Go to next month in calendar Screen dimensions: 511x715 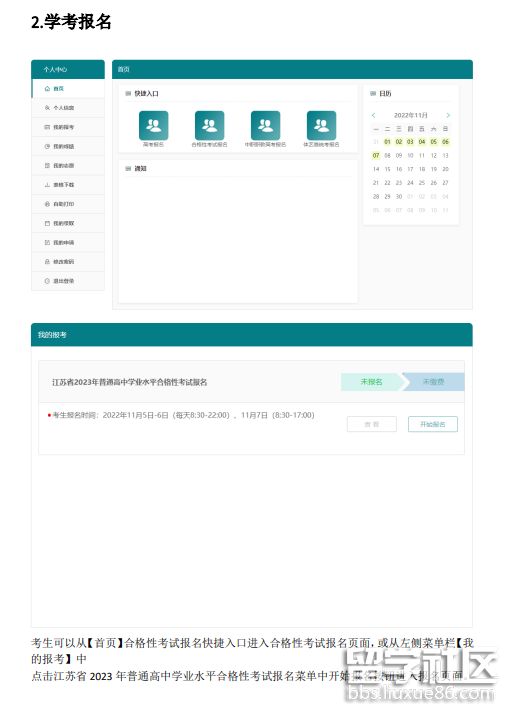point(448,115)
